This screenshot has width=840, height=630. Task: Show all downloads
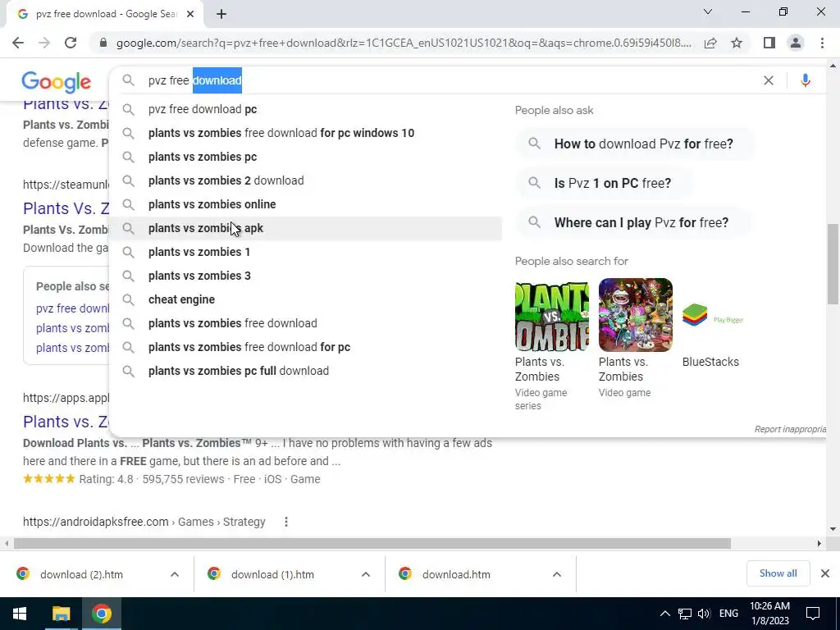pyautogui.click(x=778, y=573)
